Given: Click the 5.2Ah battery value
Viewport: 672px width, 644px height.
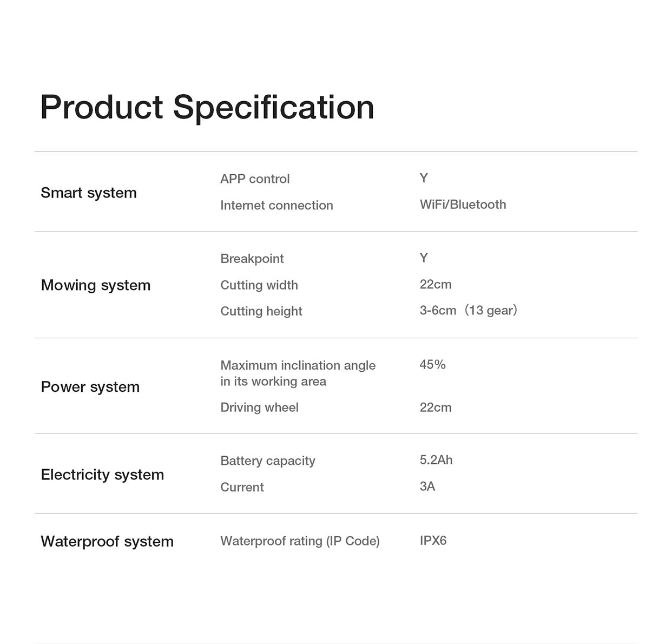Looking at the screenshot, I should click(436, 460).
